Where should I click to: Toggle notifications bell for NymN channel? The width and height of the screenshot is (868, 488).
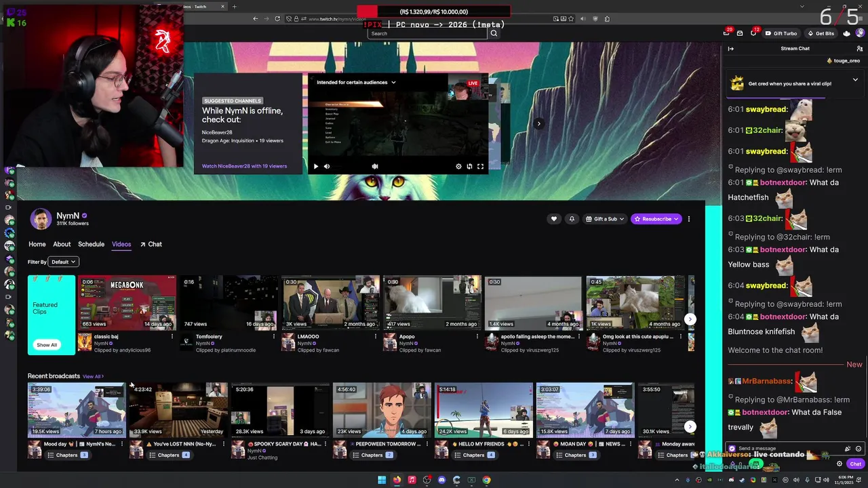(x=572, y=219)
